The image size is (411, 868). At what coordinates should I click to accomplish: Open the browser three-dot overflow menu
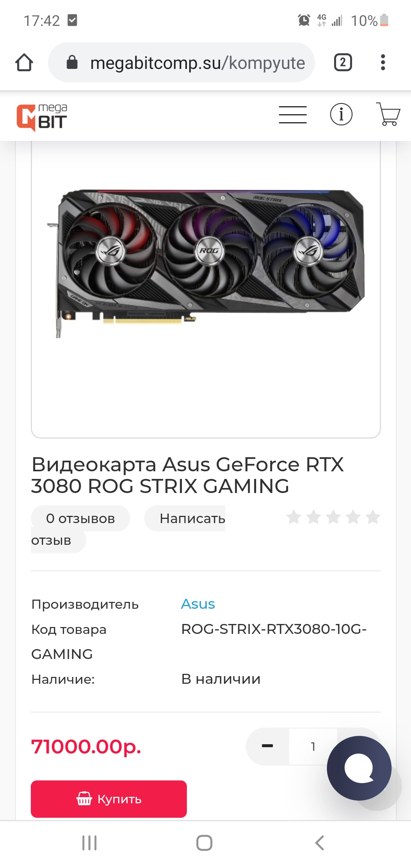(x=383, y=62)
